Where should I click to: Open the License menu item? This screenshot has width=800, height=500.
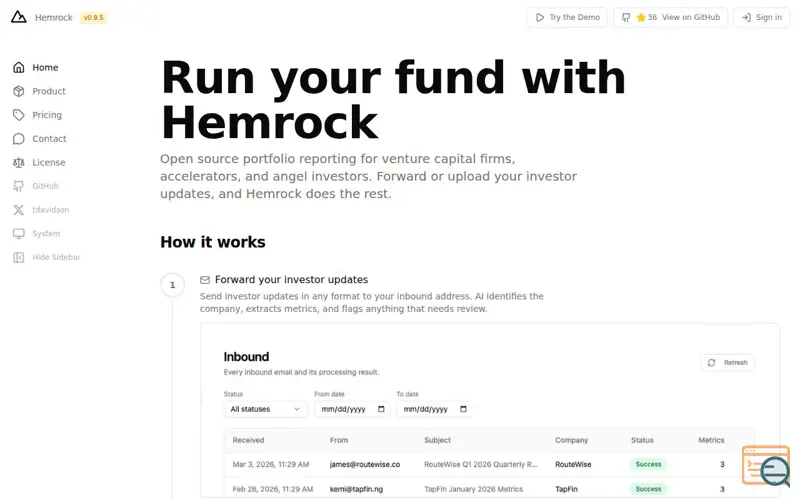tap(49, 162)
